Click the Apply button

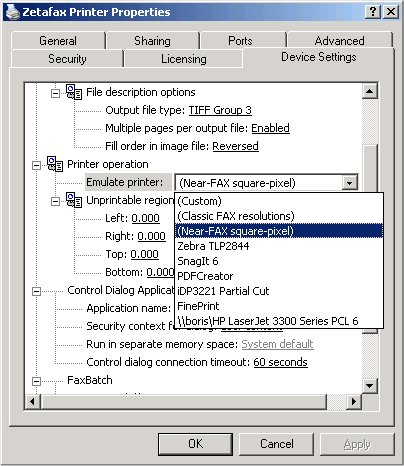tap(357, 444)
